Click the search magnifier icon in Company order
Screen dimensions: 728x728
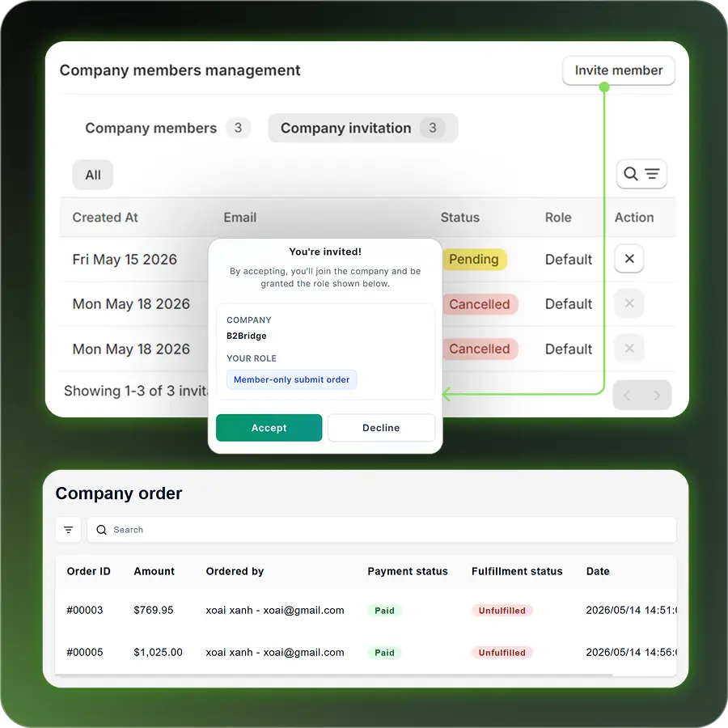[x=102, y=530]
